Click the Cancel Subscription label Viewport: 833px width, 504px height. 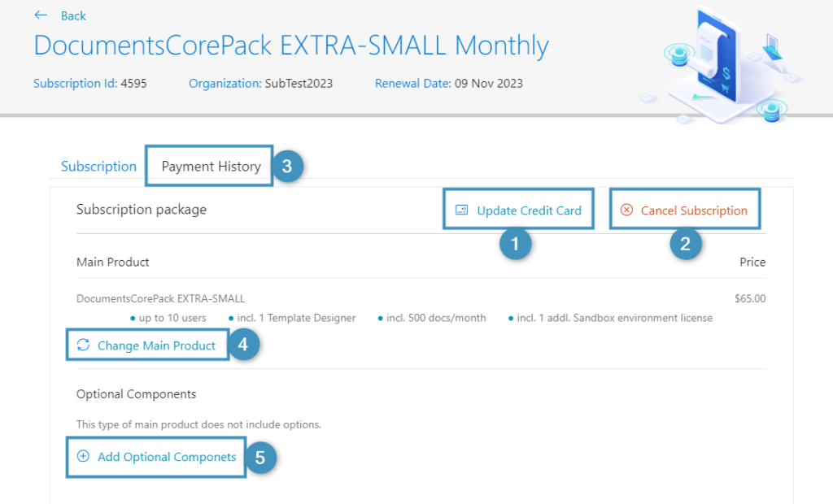(x=694, y=211)
